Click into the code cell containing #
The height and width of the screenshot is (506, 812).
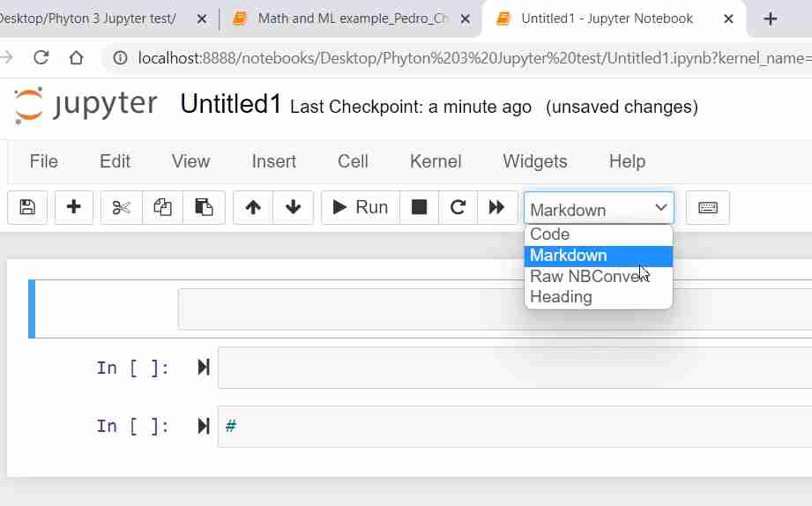515,427
